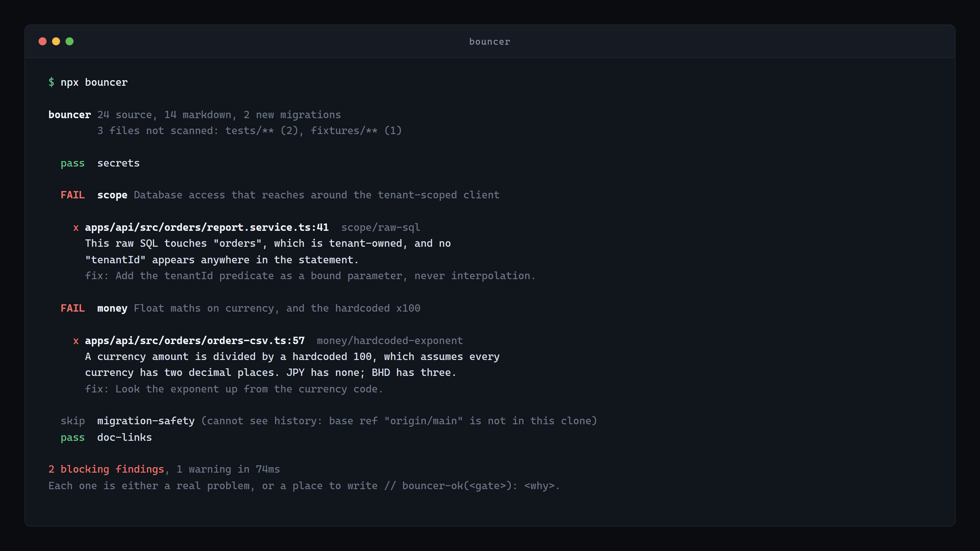Click the "scope/raw-sql" rule ID
980x551 pixels.
click(x=380, y=227)
